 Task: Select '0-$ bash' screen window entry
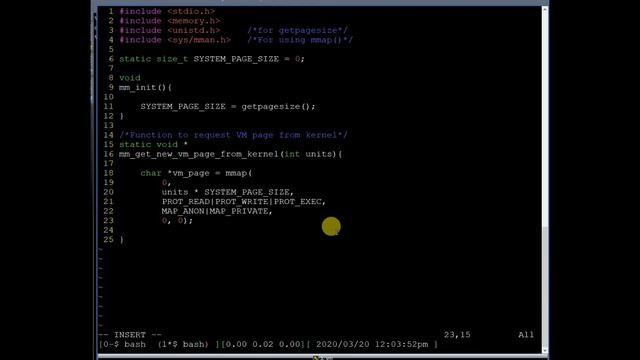tap(124, 344)
